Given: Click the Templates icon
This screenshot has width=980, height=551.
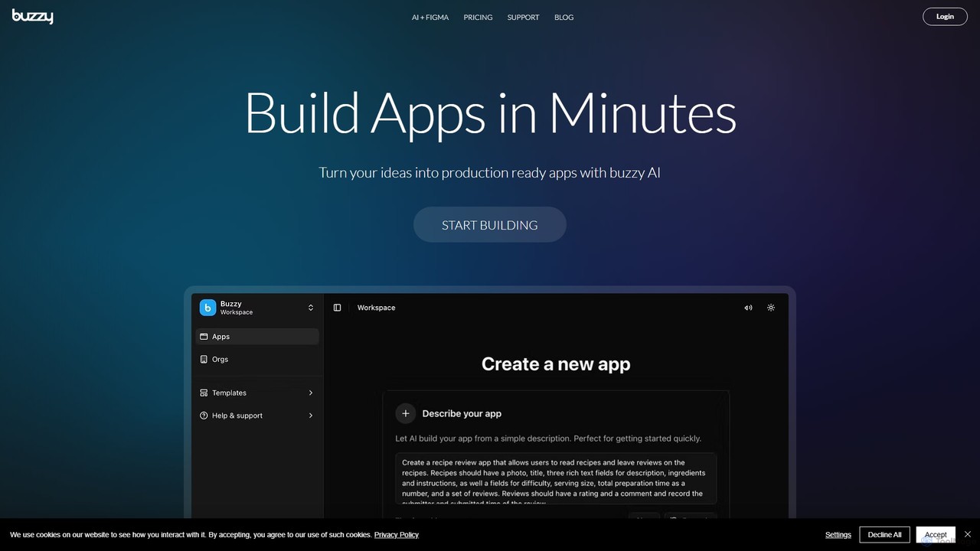Looking at the screenshot, I should pos(204,393).
